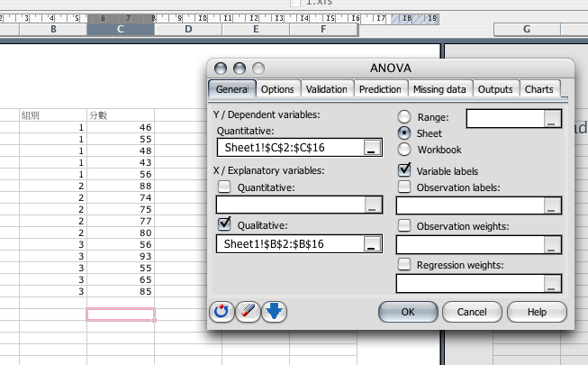Select the Workbook radio button
Image resolution: width=588 pixels, height=365 pixels.
coord(404,149)
